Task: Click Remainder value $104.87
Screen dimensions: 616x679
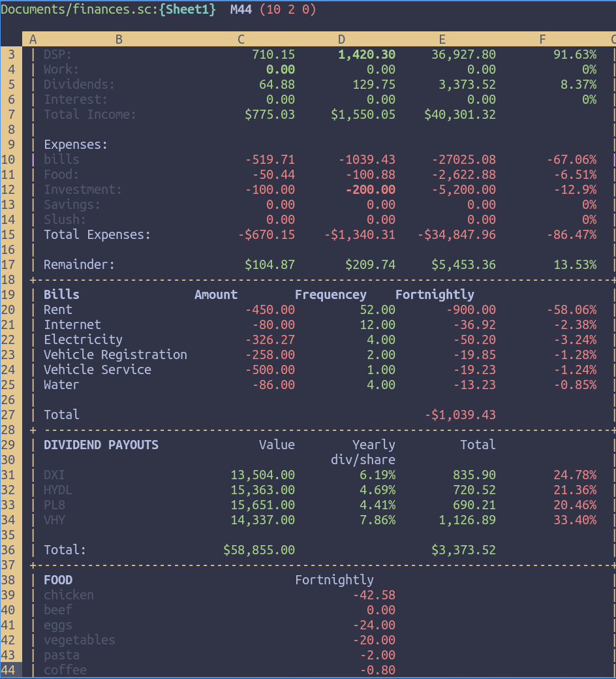Action: pos(269,264)
